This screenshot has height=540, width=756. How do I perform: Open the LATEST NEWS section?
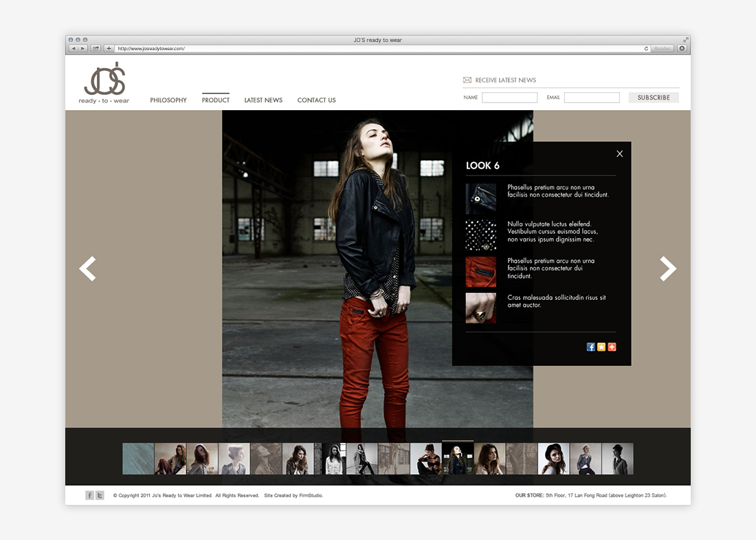[x=263, y=100]
